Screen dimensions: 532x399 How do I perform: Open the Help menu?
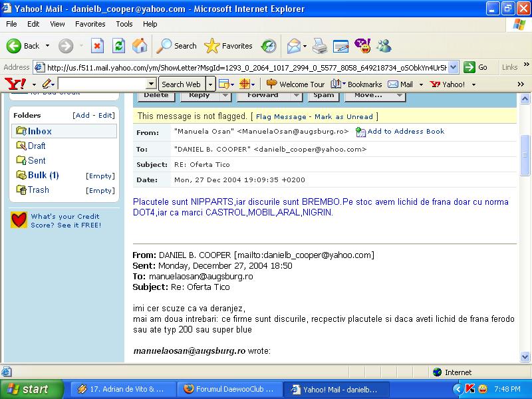[150, 24]
